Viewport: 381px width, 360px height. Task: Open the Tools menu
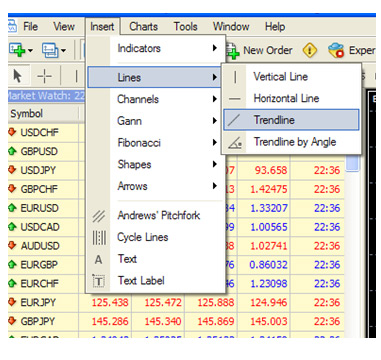click(x=185, y=27)
